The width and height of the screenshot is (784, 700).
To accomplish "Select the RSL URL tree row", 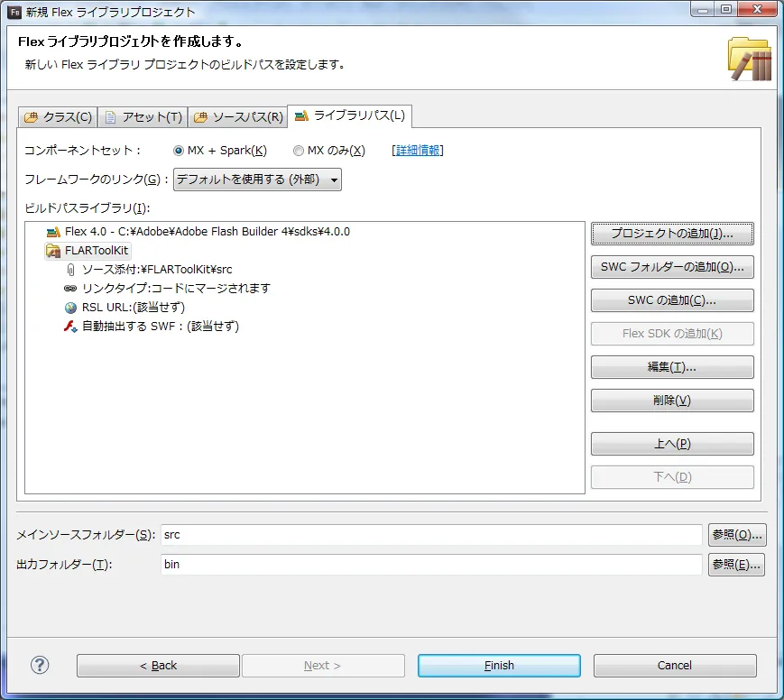I will tap(125, 308).
